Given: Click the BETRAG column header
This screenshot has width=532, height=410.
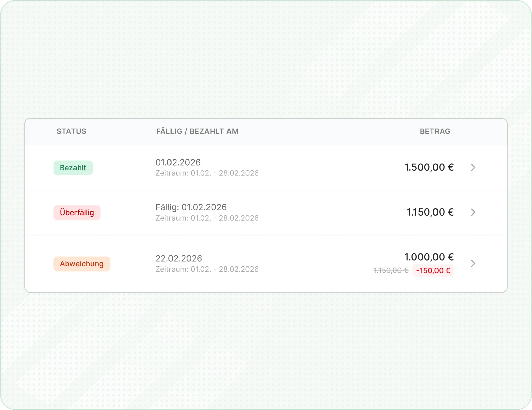Looking at the screenshot, I should tap(435, 131).
